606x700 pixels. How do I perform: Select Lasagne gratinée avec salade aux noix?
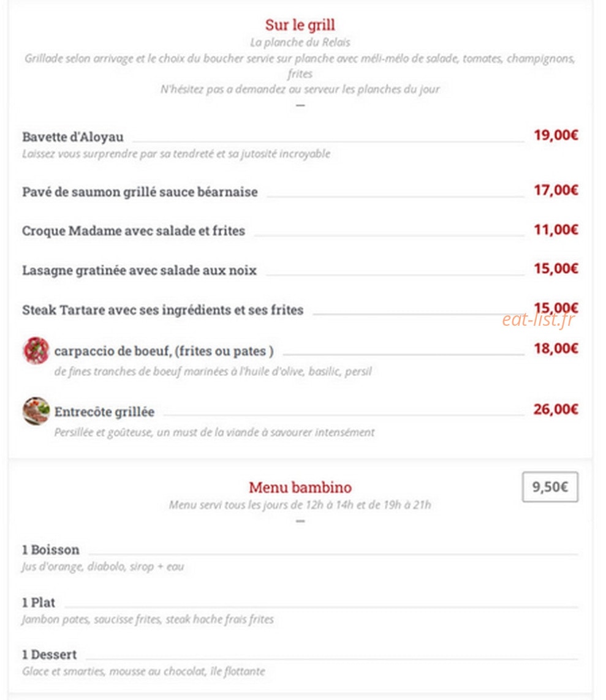[139, 270]
